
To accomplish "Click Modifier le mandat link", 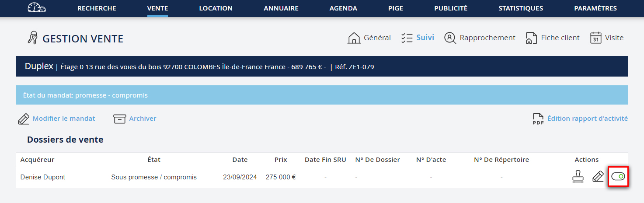I will [x=57, y=119].
